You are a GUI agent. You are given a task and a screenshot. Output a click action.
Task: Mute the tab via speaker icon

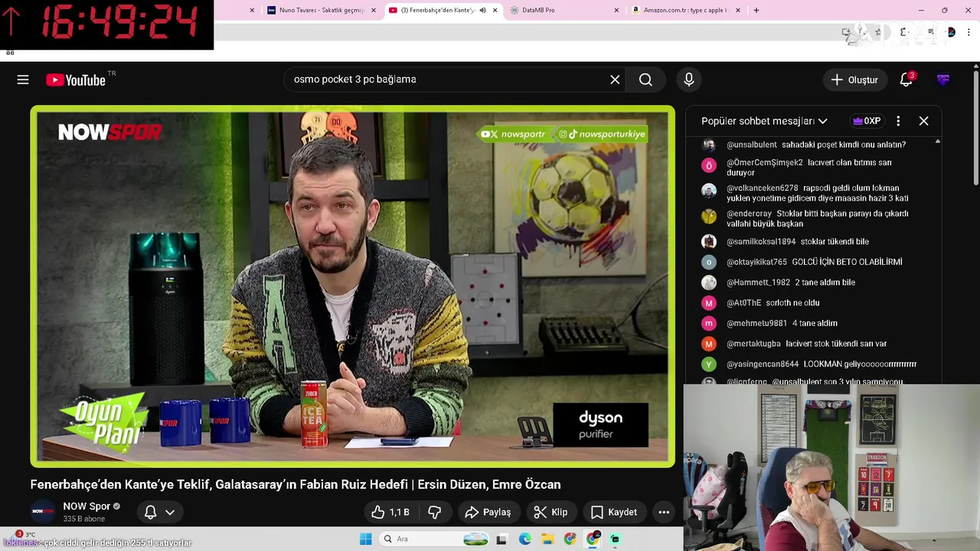482,10
